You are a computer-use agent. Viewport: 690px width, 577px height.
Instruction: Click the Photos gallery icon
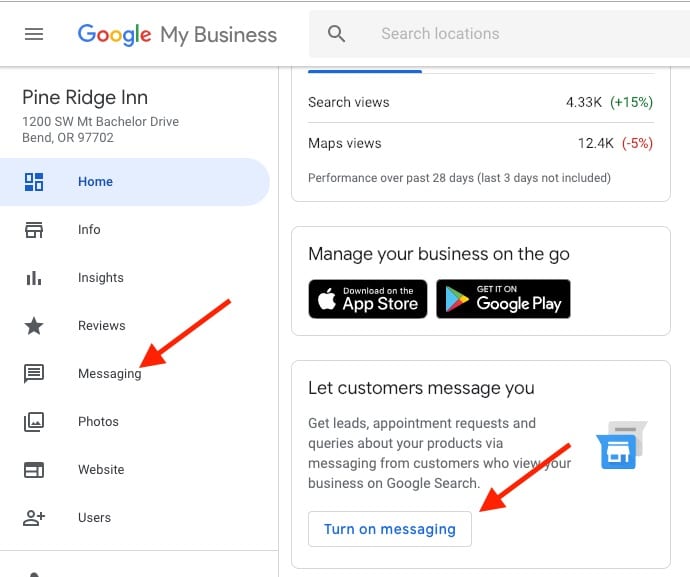click(34, 422)
